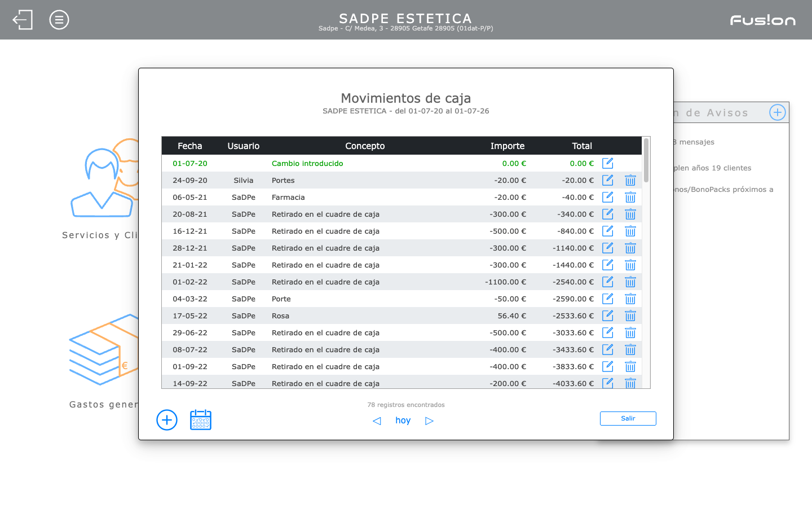Screen dimensions: 812x508
Task: Delete the 06-05-21 Farmacia movement
Action: click(630, 197)
